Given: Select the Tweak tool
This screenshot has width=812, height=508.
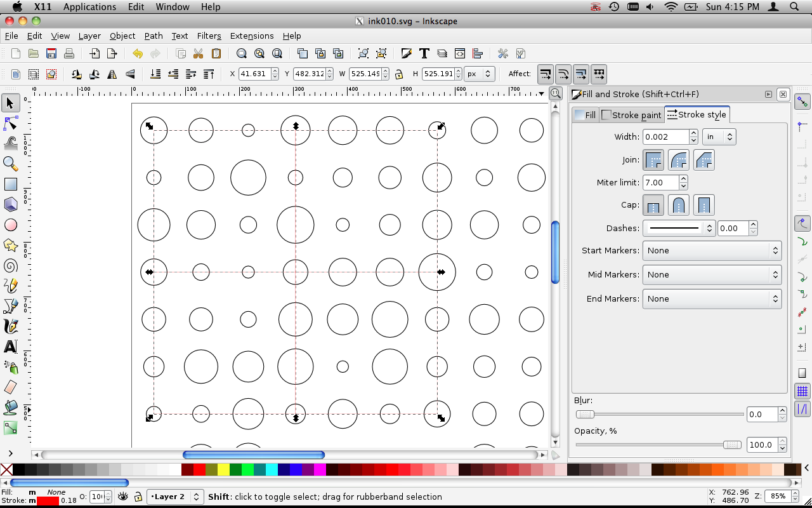Looking at the screenshot, I should pos(11,143).
